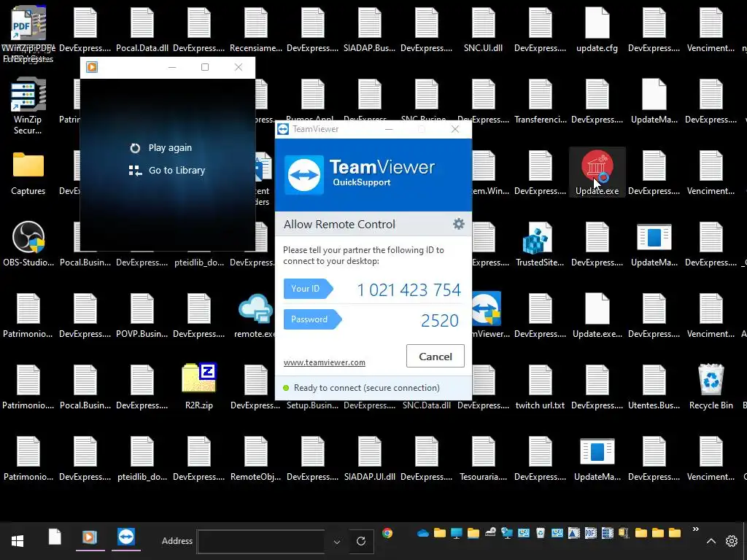Screen dimensions: 747x560
Task: Select the Tesouraria... file icon
Action: click(x=483, y=458)
